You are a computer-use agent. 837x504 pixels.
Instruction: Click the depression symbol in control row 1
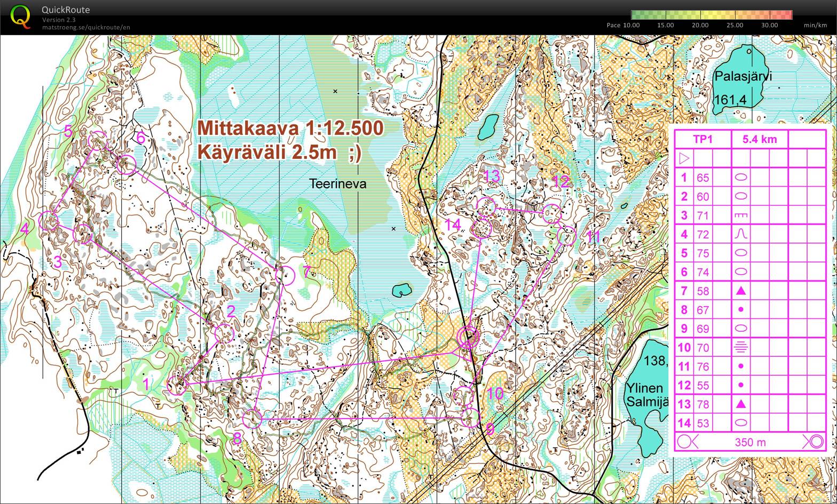(x=740, y=178)
